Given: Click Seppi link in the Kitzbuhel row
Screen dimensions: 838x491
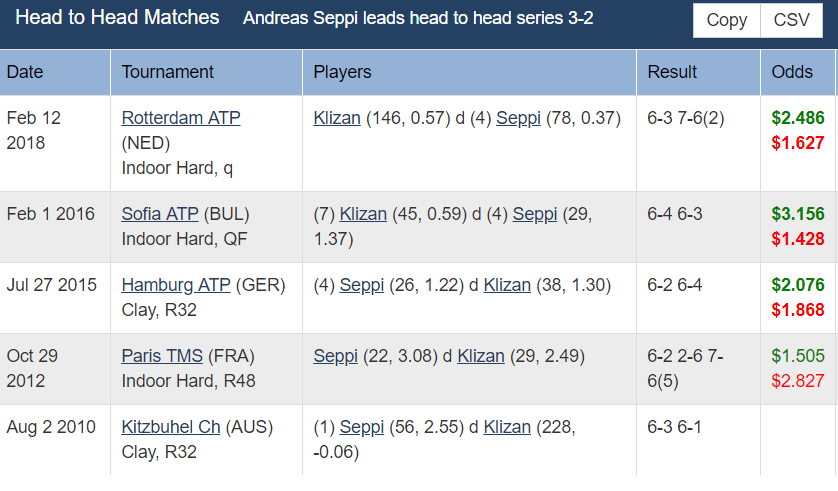Looking at the screenshot, I should point(362,427).
